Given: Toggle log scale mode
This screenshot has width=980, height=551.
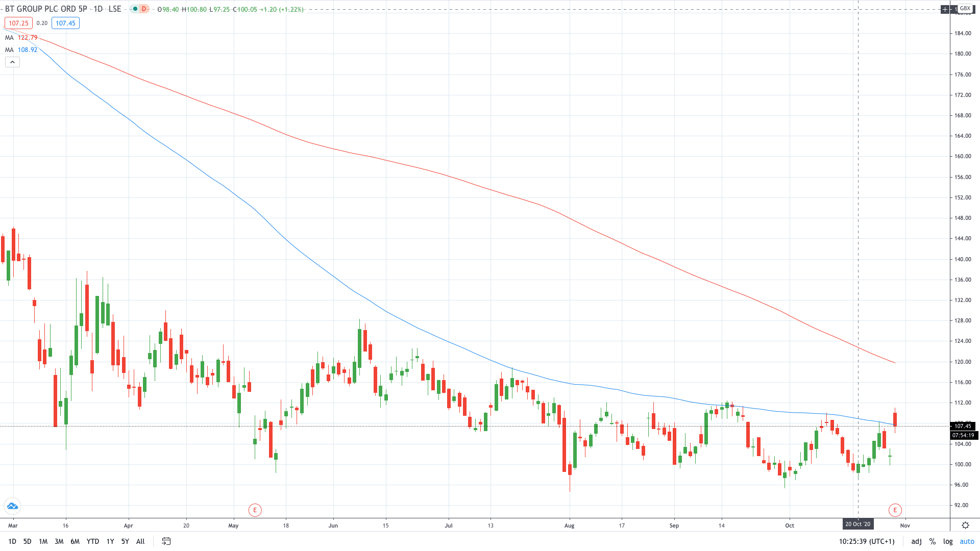Looking at the screenshot, I should pos(948,541).
